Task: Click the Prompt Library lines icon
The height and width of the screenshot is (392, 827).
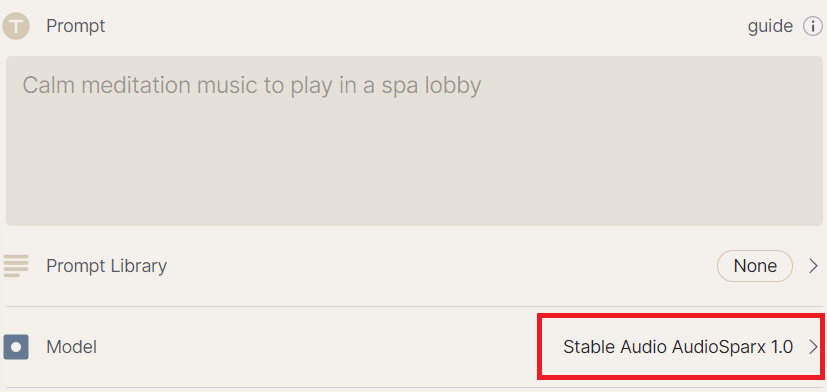Action: 16,265
